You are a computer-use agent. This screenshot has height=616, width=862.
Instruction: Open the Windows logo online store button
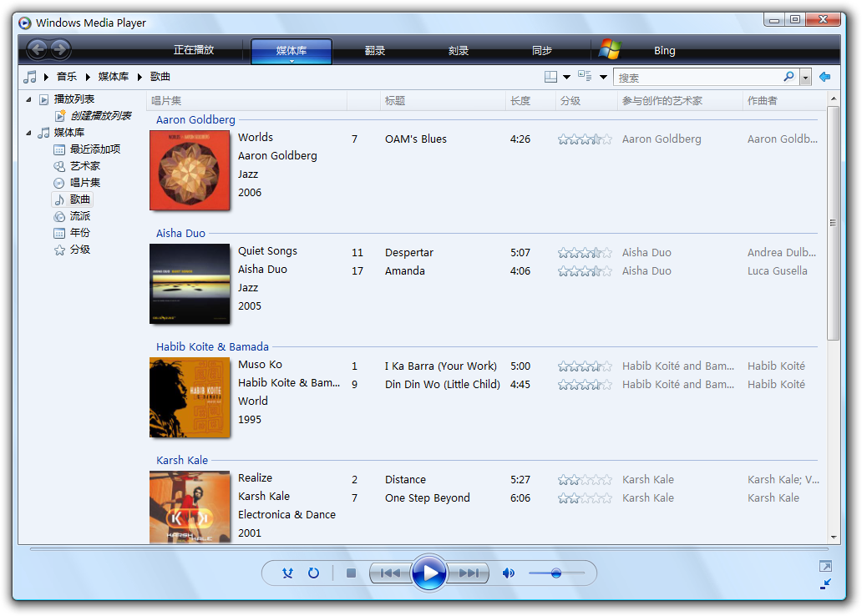[609, 49]
